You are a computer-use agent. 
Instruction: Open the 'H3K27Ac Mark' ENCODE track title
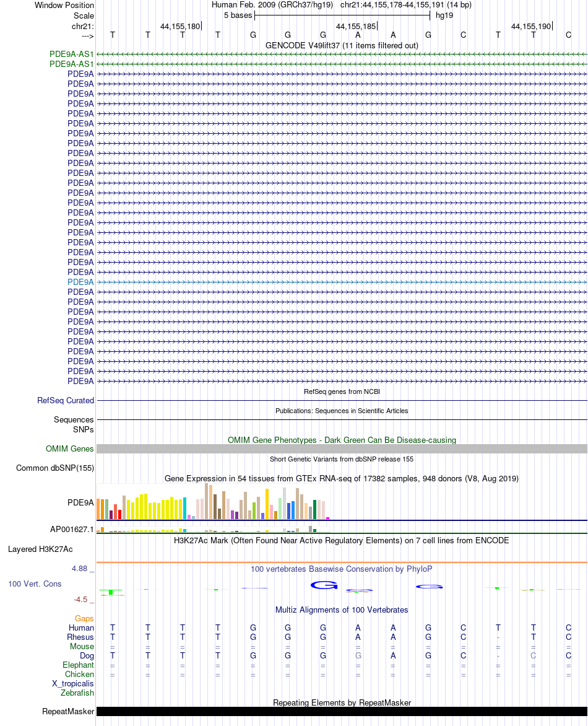[x=342, y=540]
